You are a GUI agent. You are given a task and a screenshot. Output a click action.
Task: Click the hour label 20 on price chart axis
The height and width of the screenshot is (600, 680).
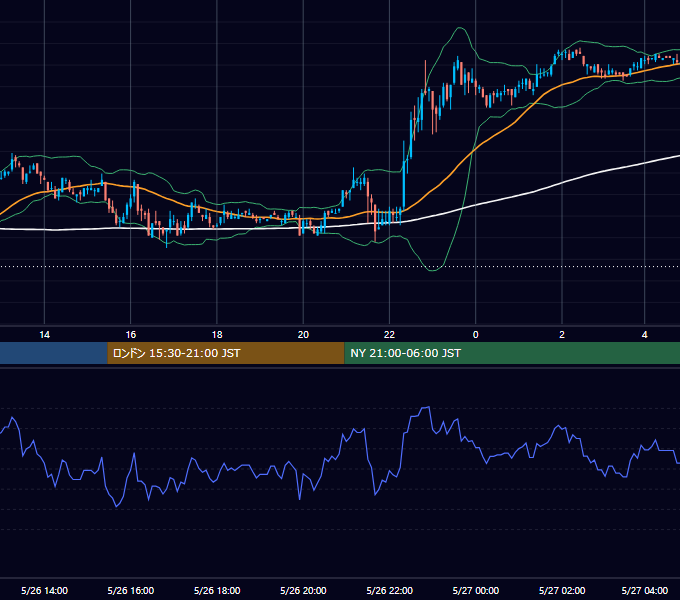point(303,335)
